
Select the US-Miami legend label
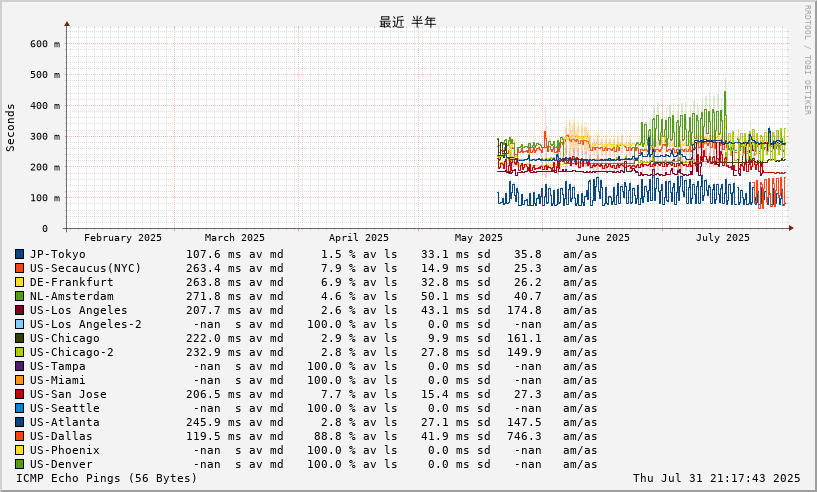(x=57, y=380)
